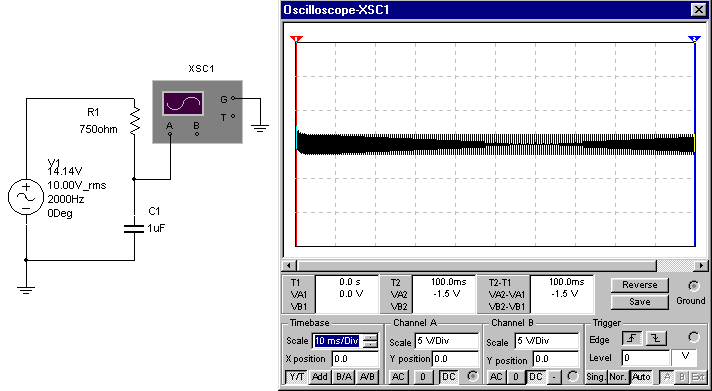Increase timebase scale with up stepper

pyautogui.click(x=371, y=337)
